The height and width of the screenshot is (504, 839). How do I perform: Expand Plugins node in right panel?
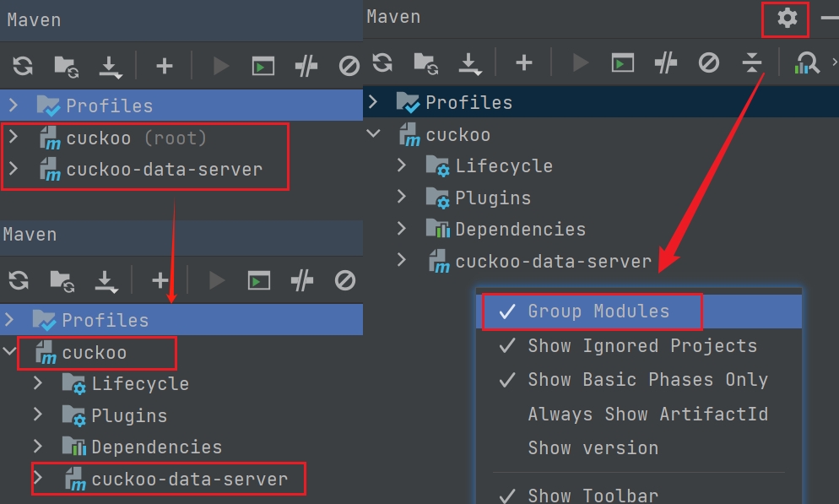[x=401, y=197]
